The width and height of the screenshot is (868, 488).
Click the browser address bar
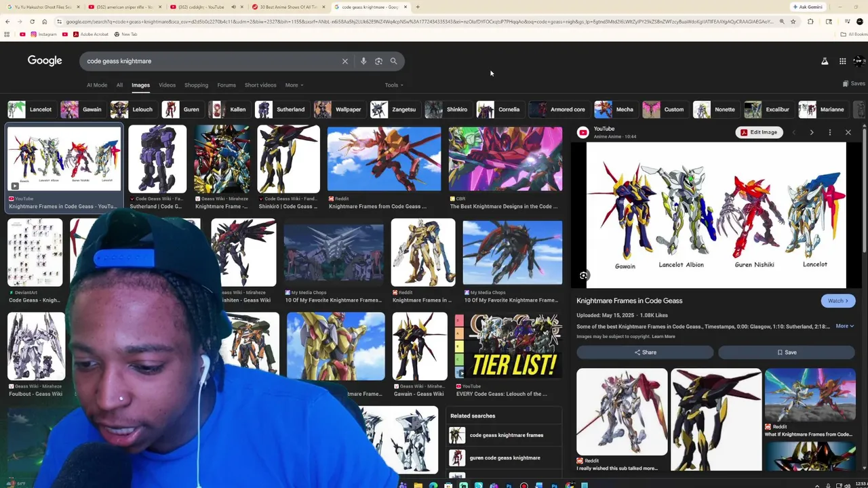pyautogui.click(x=420, y=22)
